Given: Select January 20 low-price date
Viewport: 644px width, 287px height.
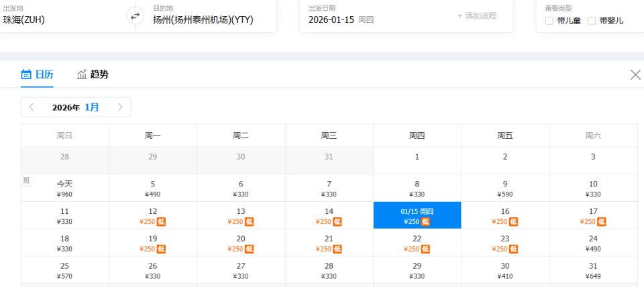Looking at the screenshot, I should click(241, 243).
